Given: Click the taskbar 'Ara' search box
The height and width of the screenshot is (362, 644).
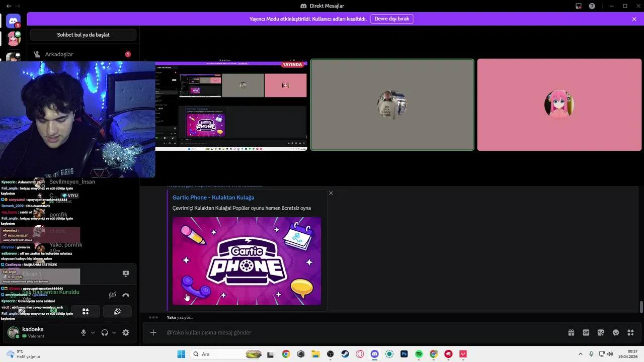Looking at the screenshot, I should point(226,354).
